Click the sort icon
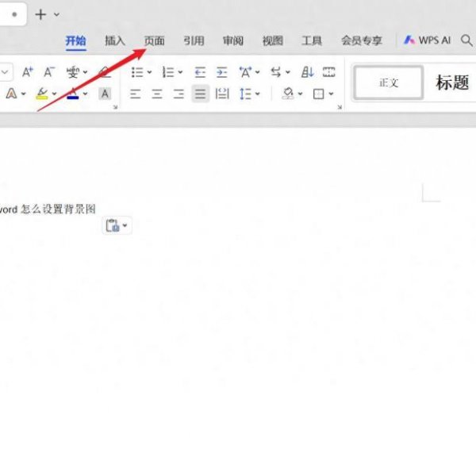The height and width of the screenshot is (476, 476). click(308, 72)
